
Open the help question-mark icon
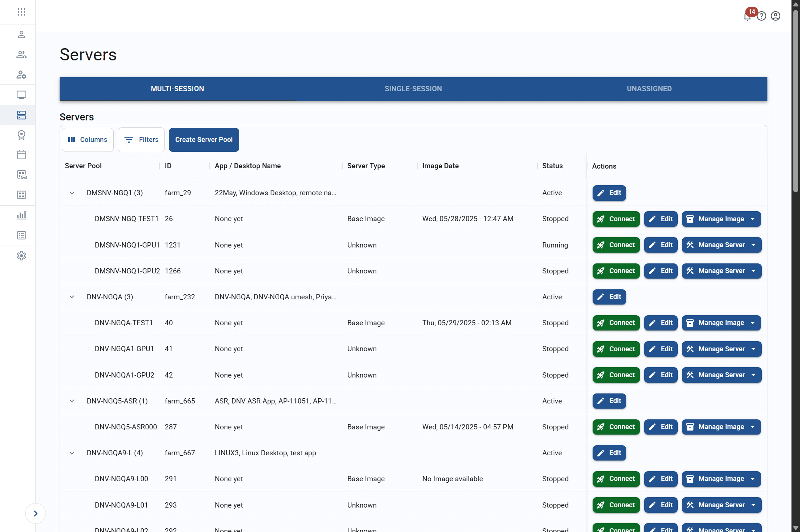tap(762, 16)
